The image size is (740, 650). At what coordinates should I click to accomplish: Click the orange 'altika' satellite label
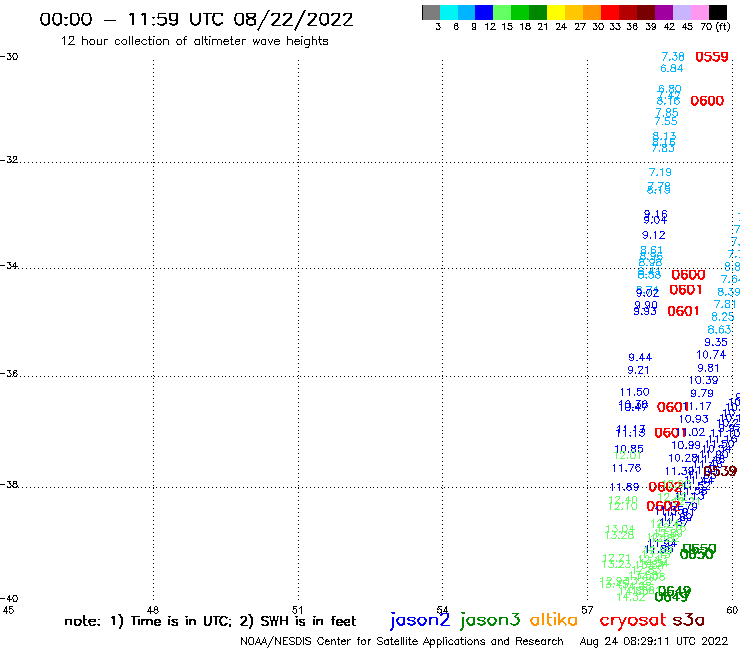(554, 619)
